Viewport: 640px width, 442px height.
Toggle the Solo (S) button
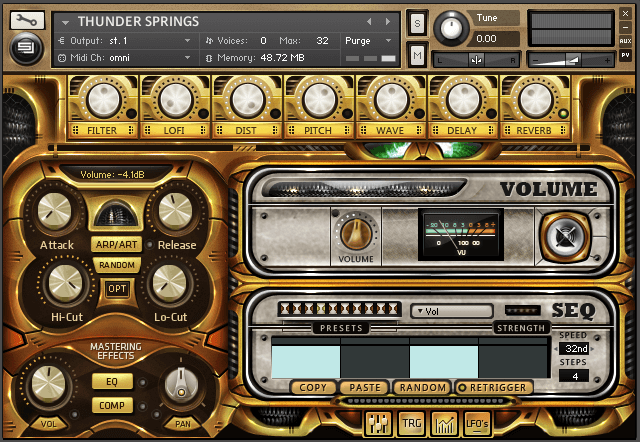point(417,23)
